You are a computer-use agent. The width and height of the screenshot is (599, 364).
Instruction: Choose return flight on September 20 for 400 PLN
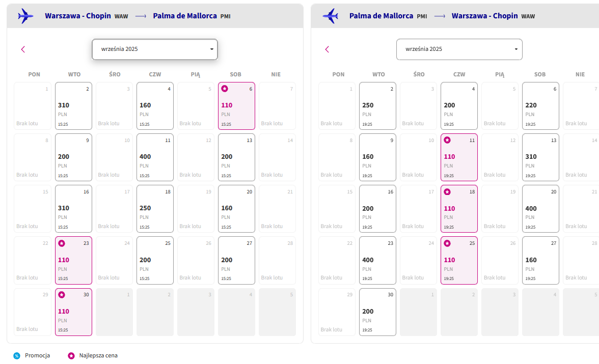pyautogui.click(x=540, y=209)
